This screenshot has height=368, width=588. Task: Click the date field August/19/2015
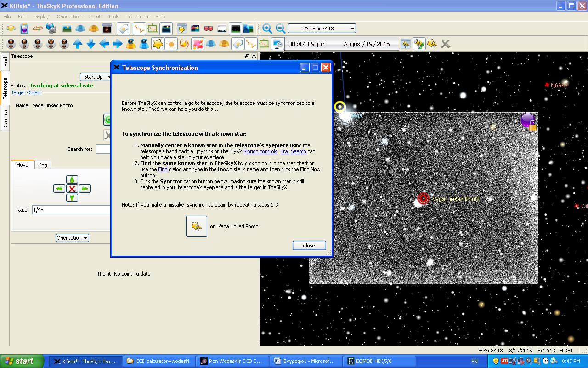[367, 44]
